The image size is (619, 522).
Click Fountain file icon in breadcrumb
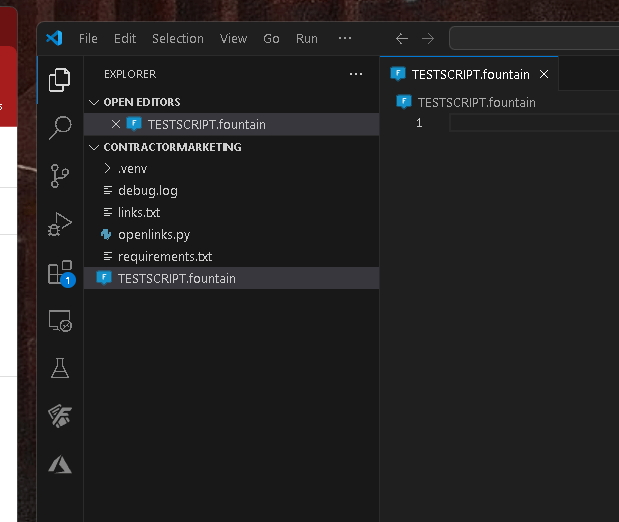[404, 102]
